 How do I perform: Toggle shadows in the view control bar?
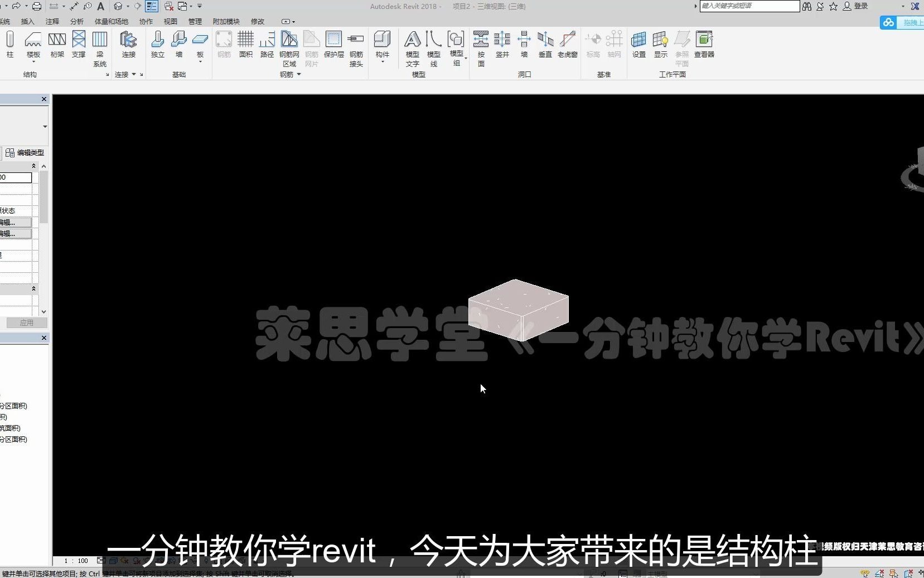coord(137,561)
